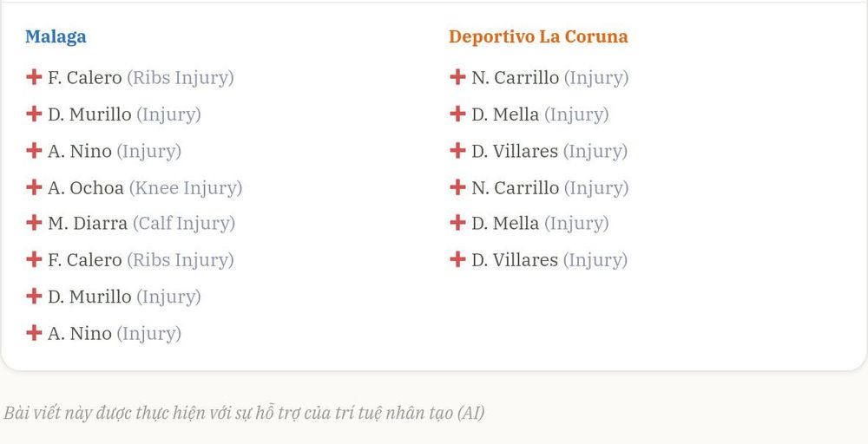Click the red cross next to the last D. Villares
The width and height of the screenshot is (868, 444).
point(457,259)
